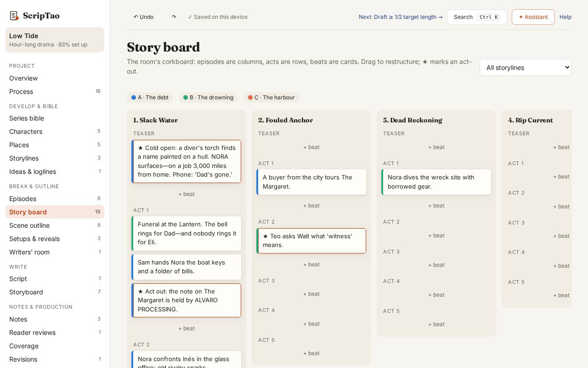Open Notes in the sidebar
Image resolution: width=588 pixels, height=368 pixels.
point(55,319)
